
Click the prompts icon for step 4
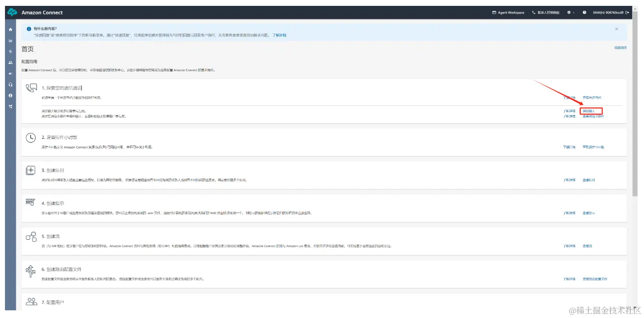31,202
